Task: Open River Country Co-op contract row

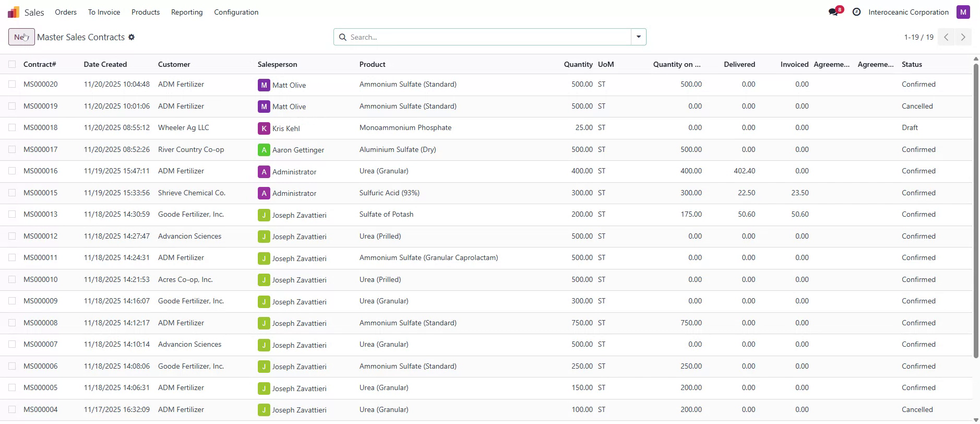Action: tap(485, 149)
